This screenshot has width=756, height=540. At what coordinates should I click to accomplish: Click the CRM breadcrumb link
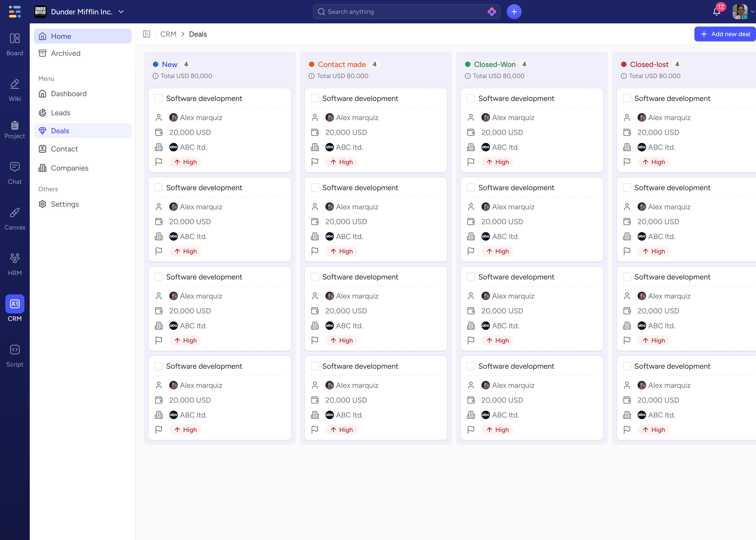168,34
